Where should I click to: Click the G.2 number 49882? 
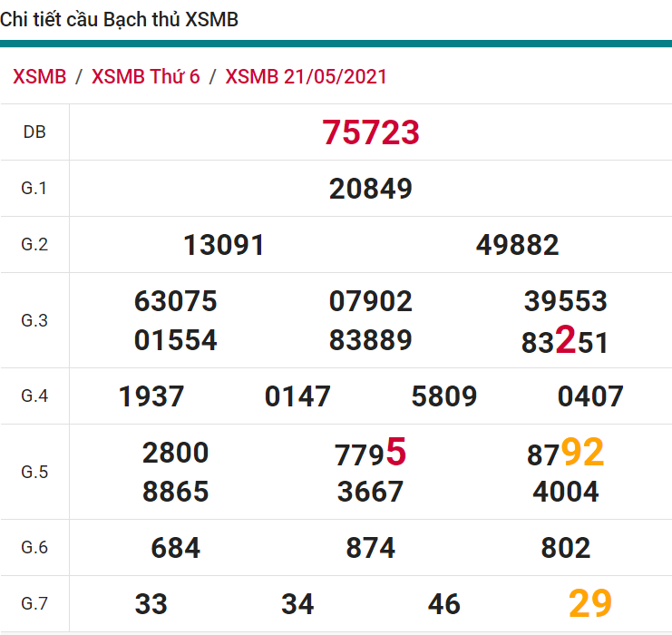(517, 245)
